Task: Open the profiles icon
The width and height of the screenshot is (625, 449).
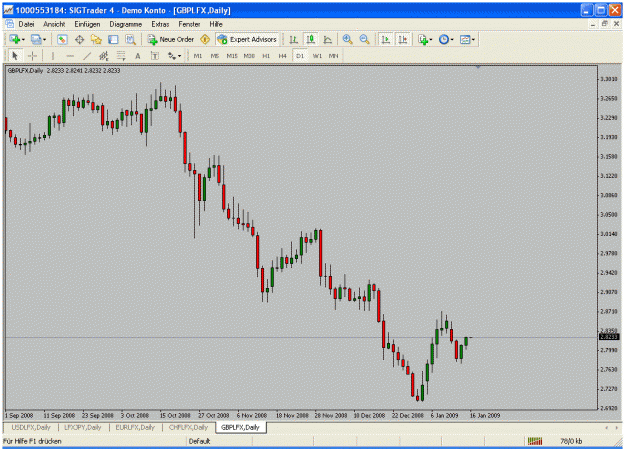Action: coord(36,39)
